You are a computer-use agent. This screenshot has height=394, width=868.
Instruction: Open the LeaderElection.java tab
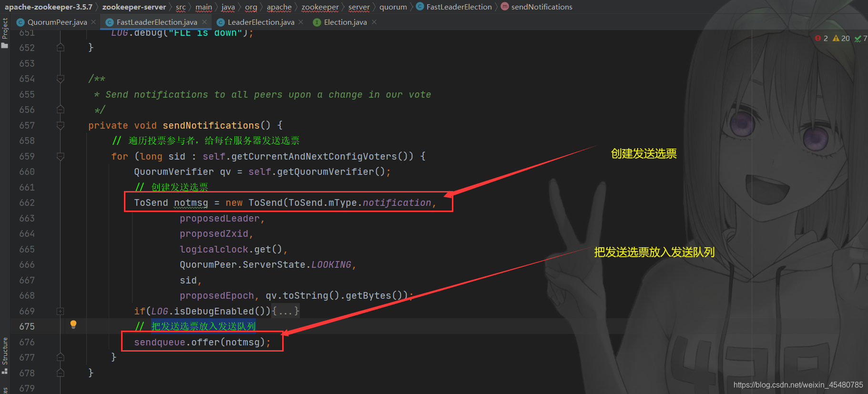[x=261, y=22]
